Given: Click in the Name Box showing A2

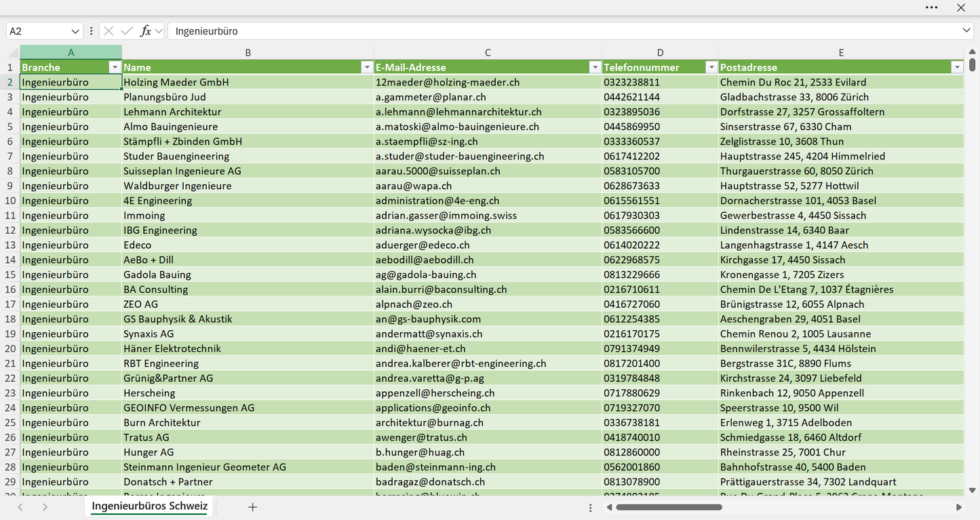Looking at the screenshot, I should [37, 31].
